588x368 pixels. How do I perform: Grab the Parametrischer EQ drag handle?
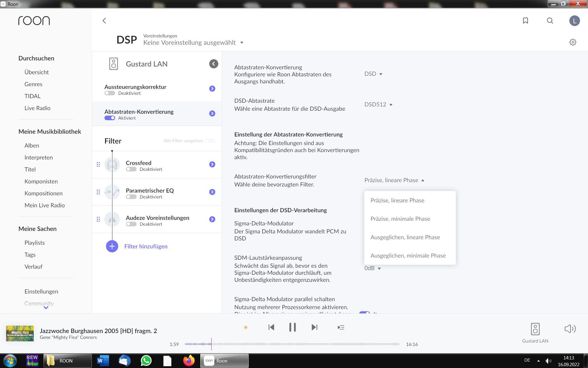tap(98, 192)
